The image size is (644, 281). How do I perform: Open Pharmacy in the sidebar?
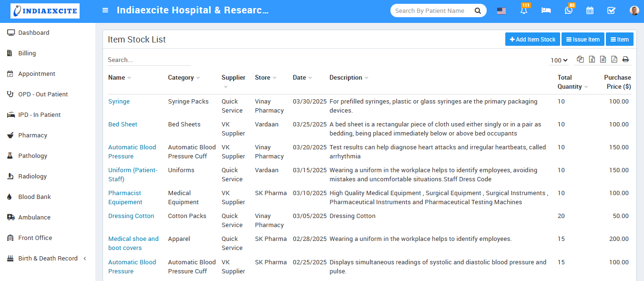coord(32,135)
